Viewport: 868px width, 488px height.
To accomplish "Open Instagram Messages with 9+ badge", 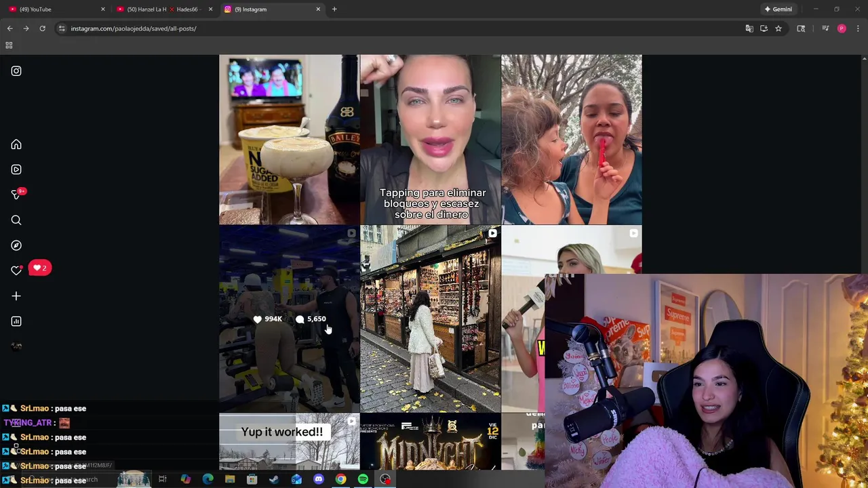I will pos(18,194).
